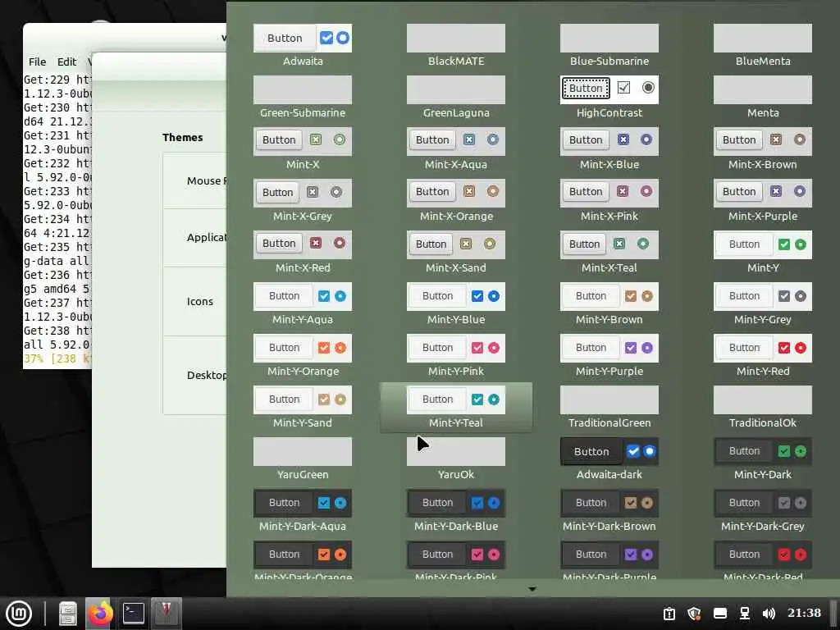Screen dimensions: 840x630
Task: Pick the Menta theme
Action: pyautogui.click(x=763, y=97)
